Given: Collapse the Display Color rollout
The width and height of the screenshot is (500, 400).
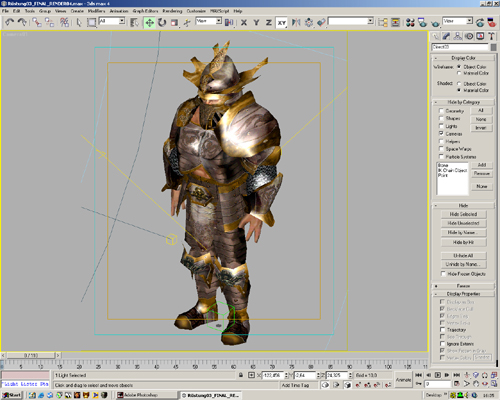Looking at the screenshot, I should [463, 58].
